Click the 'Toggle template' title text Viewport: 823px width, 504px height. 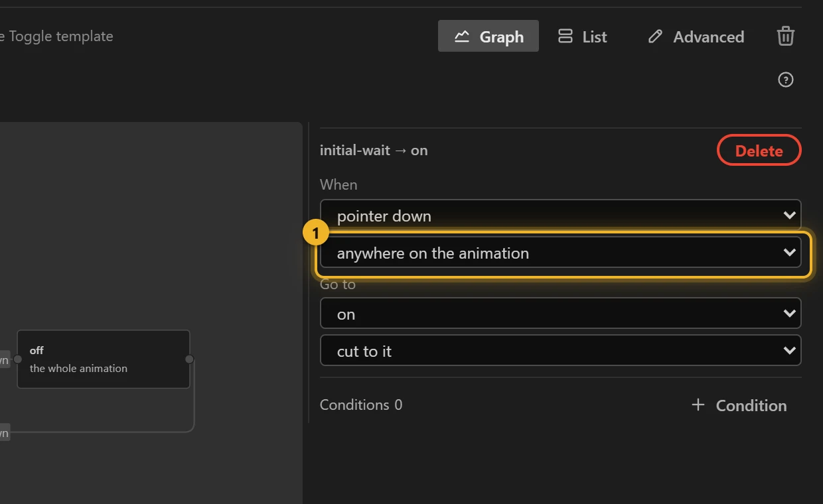click(61, 36)
